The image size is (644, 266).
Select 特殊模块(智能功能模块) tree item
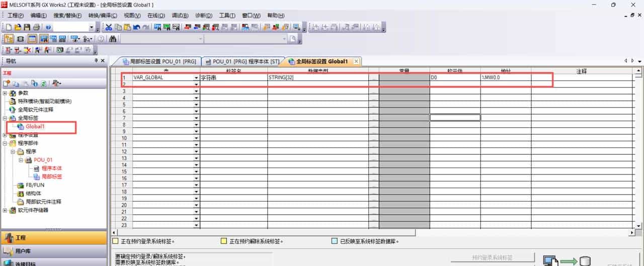(x=45, y=101)
